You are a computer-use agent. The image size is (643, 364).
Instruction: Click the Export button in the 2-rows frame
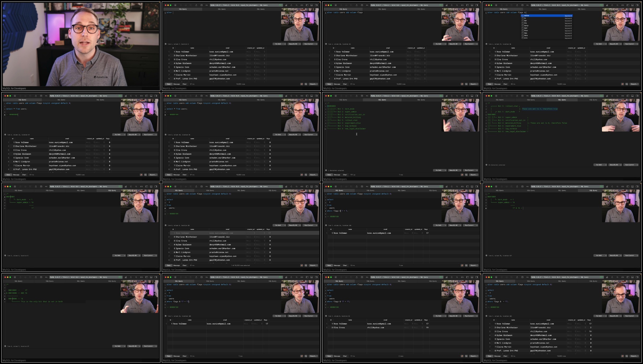click(x=474, y=356)
